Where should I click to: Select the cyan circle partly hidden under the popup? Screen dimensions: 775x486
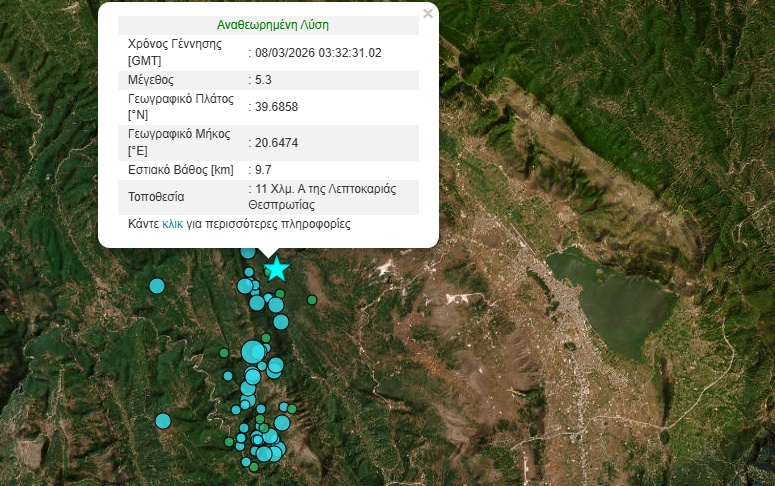click(248, 252)
